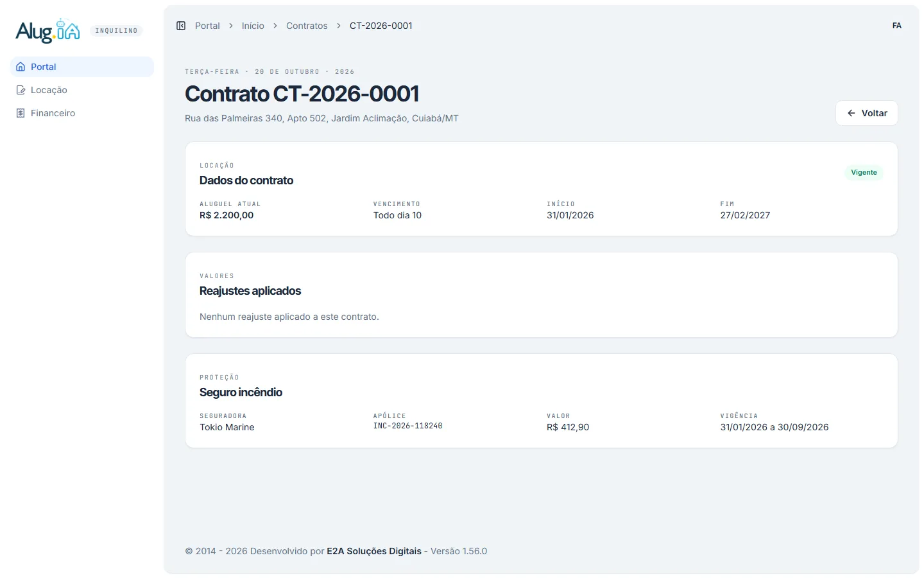Click the Vigente status badge
Image resolution: width=924 pixels, height=578 pixels.
[x=864, y=172]
